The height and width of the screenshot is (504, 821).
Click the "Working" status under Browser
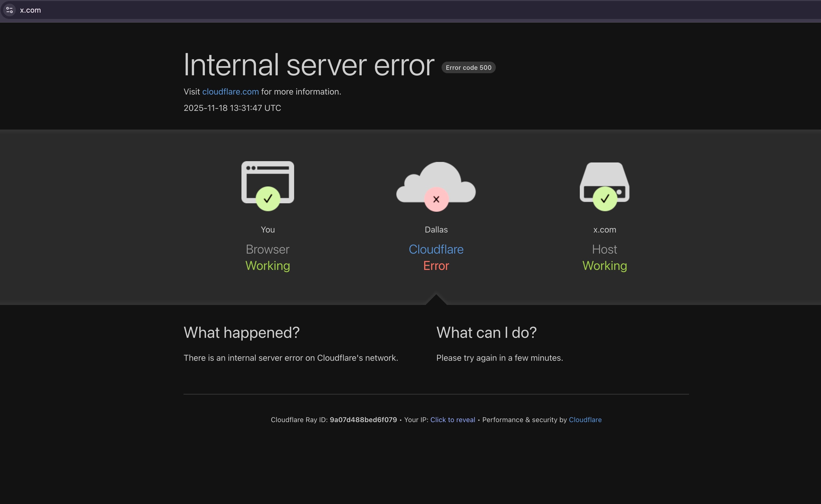click(268, 266)
